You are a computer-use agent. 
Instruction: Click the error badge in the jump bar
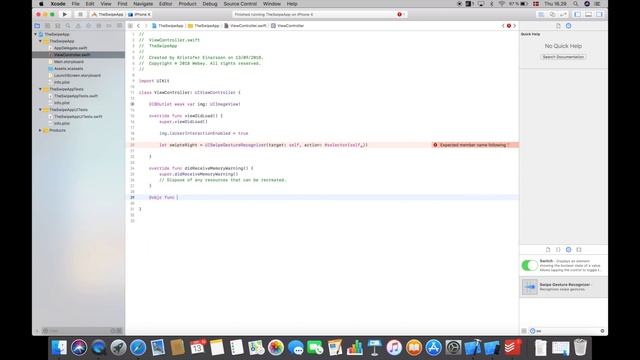coord(509,26)
